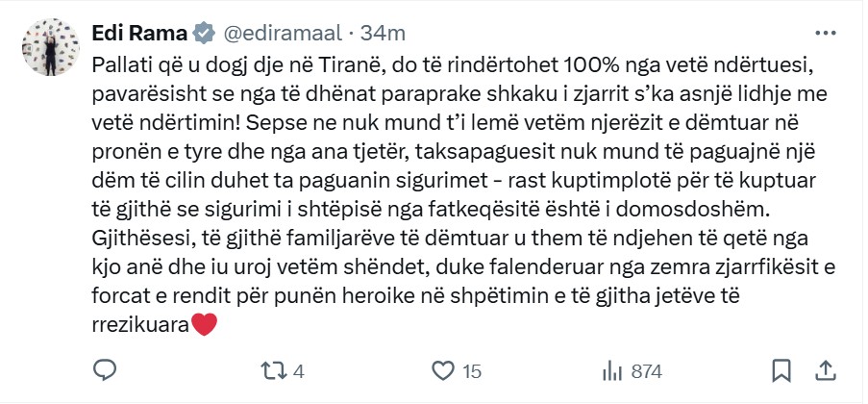Click the share upload arrow icon
868x404 pixels.
(x=824, y=369)
